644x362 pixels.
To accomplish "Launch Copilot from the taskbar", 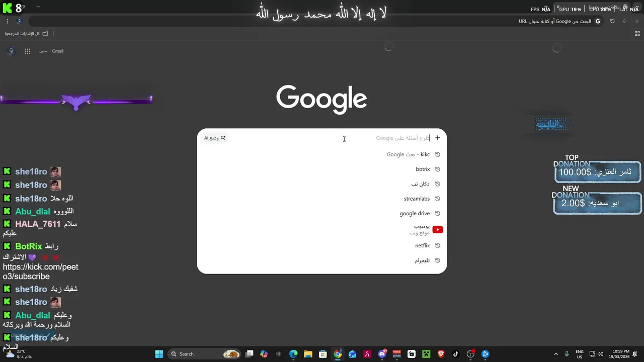I will (264, 354).
